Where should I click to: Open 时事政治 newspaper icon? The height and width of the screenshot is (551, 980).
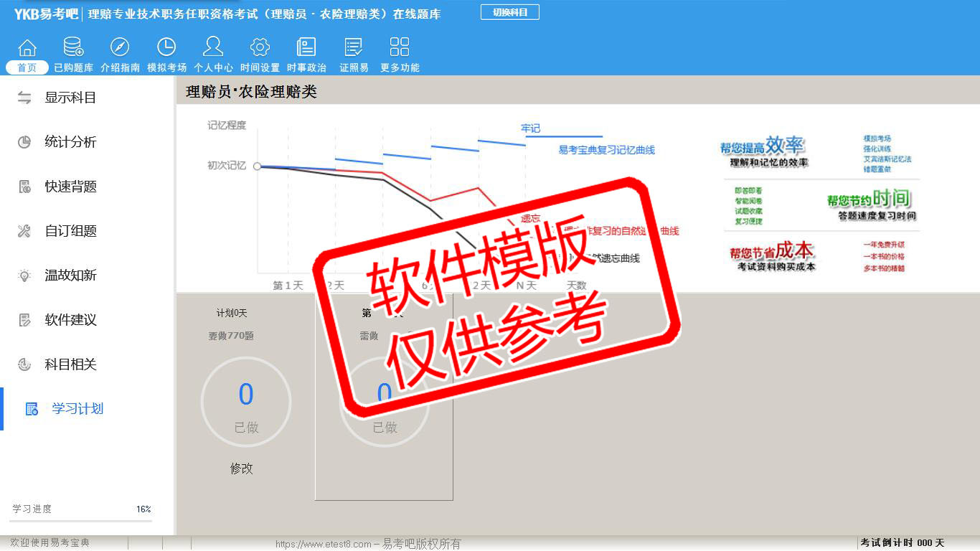point(306,48)
